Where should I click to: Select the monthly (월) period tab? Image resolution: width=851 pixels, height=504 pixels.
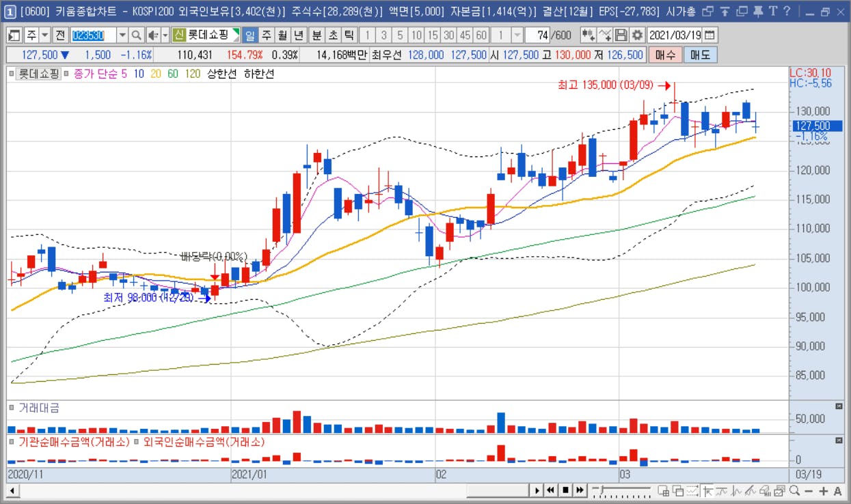[282, 35]
